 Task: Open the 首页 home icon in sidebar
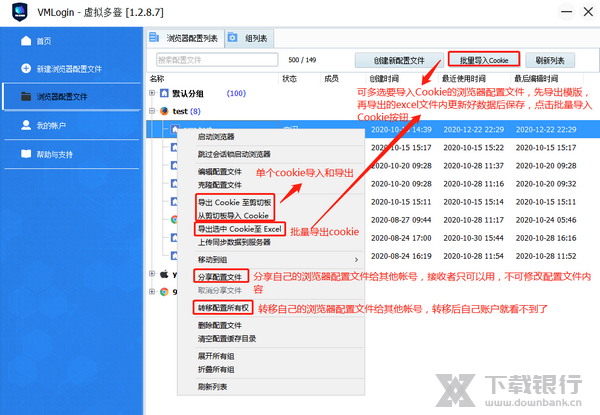coord(26,41)
